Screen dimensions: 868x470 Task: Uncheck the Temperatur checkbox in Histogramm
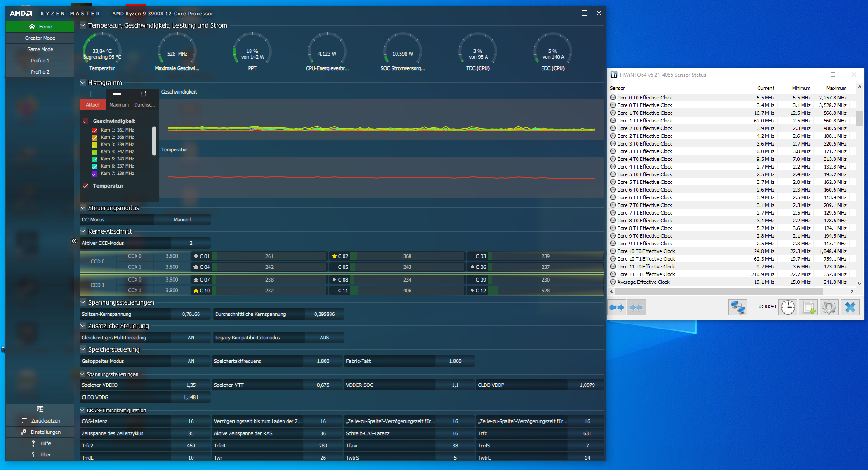click(85, 186)
